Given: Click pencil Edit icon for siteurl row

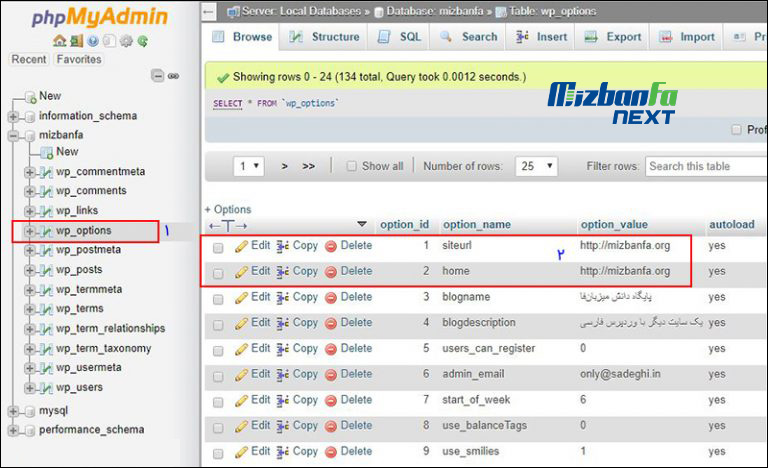Looking at the screenshot, I should point(241,246).
